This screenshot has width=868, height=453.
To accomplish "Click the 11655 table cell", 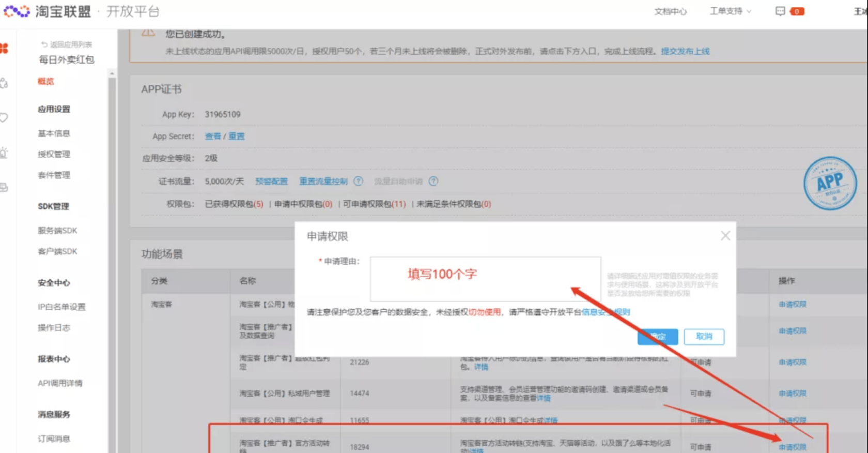I will (x=360, y=420).
